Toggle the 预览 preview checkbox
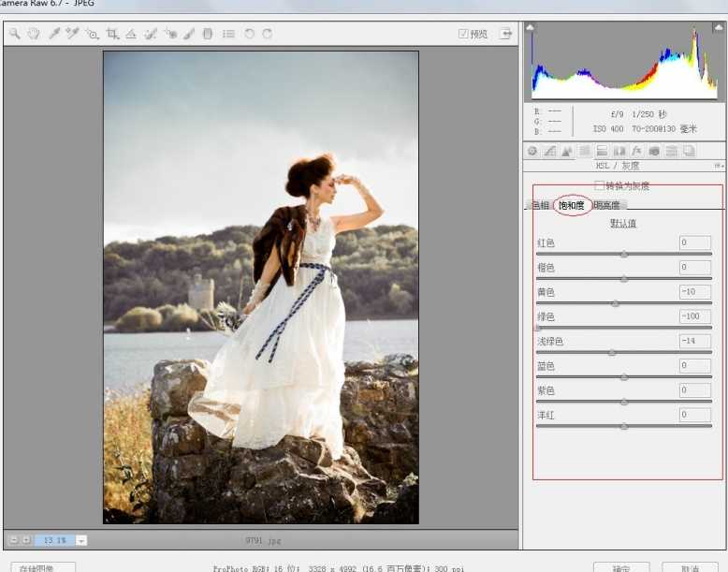 point(463,34)
